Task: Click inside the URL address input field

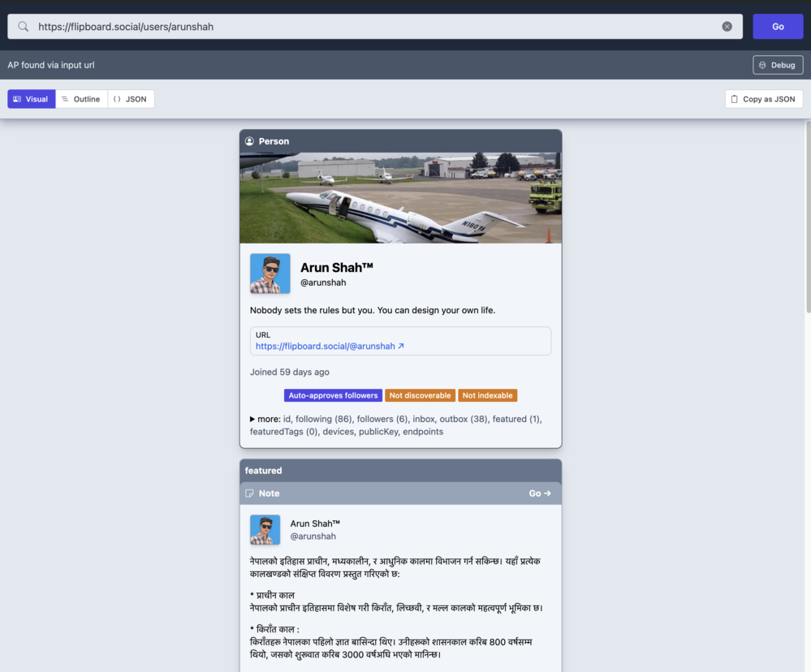Action: [x=373, y=27]
